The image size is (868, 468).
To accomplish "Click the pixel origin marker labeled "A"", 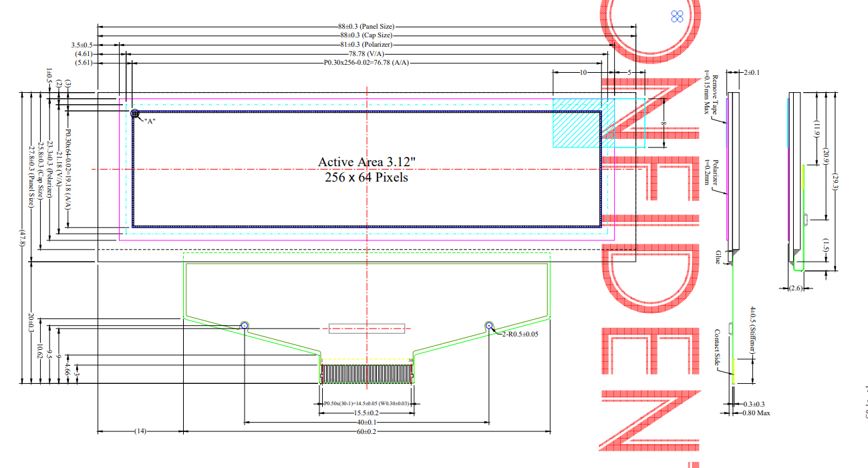I will [135, 113].
